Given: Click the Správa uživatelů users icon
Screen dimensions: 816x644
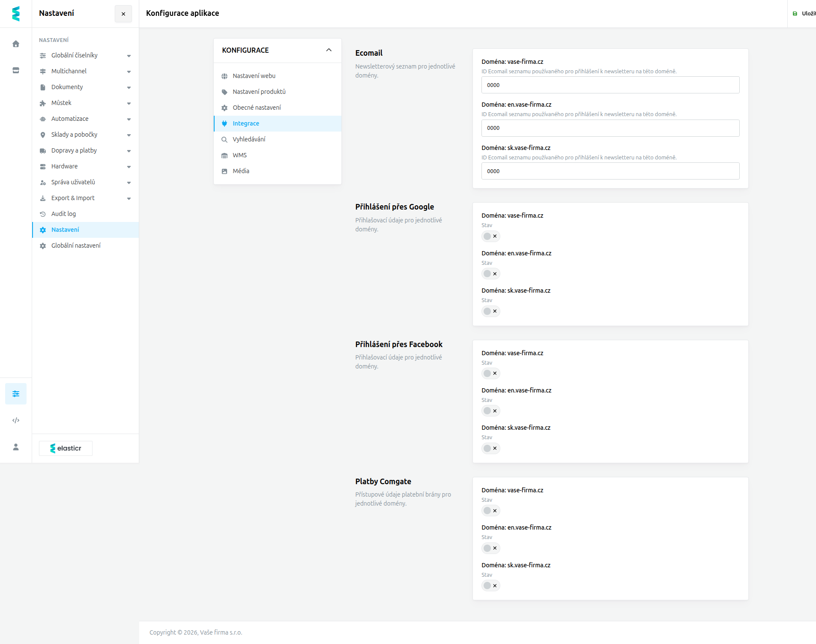Looking at the screenshot, I should click(x=43, y=183).
